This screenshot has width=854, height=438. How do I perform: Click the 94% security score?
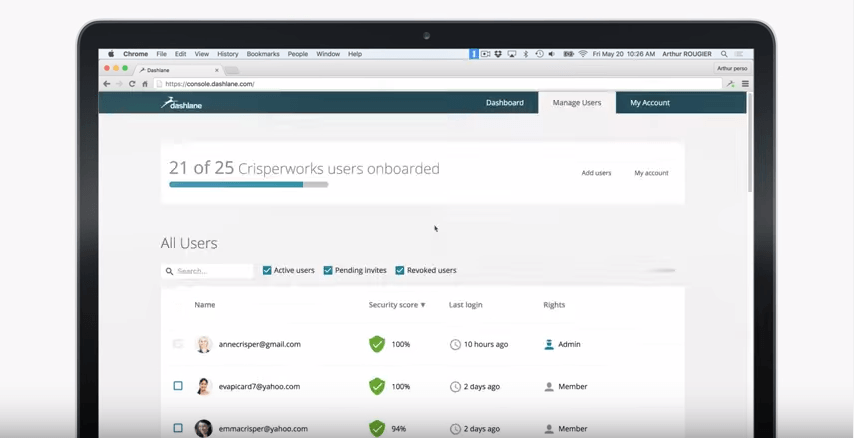click(x=399, y=429)
